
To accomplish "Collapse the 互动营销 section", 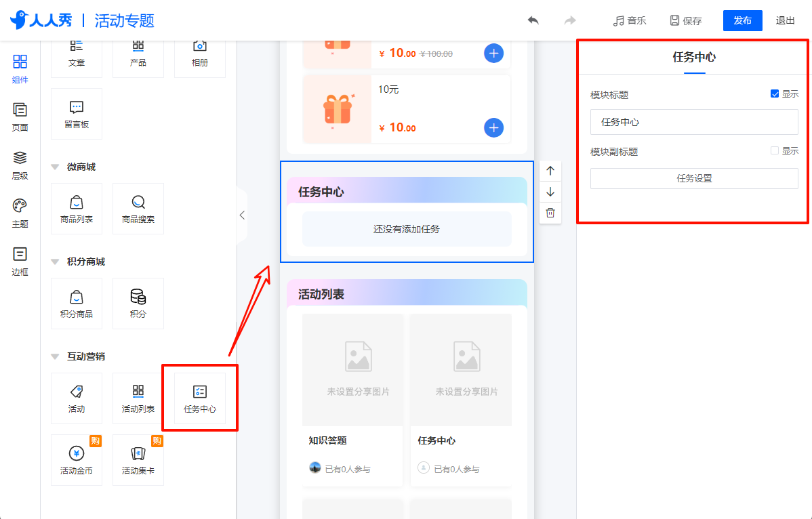I will (x=55, y=356).
